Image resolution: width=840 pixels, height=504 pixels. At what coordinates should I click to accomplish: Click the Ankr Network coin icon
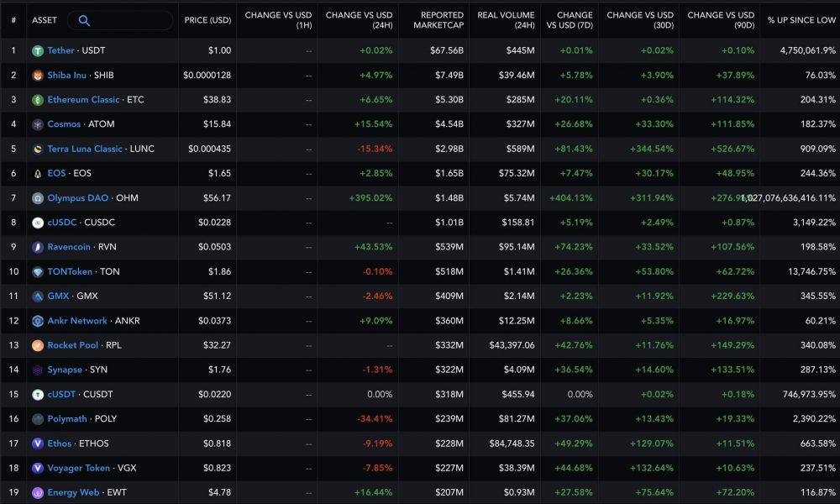pyautogui.click(x=38, y=321)
